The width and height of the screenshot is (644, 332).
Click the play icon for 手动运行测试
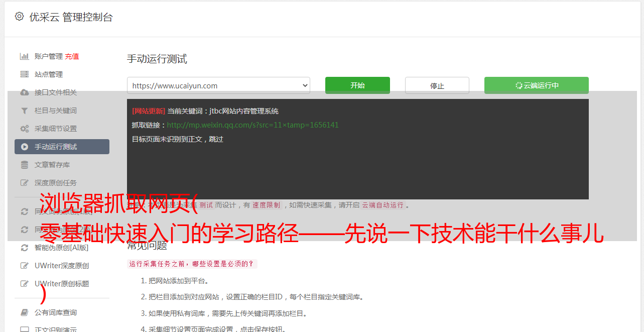coord(24,147)
